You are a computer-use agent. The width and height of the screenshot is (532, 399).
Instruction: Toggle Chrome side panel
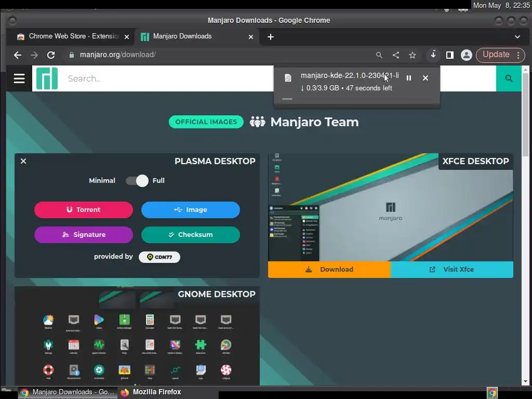450,55
